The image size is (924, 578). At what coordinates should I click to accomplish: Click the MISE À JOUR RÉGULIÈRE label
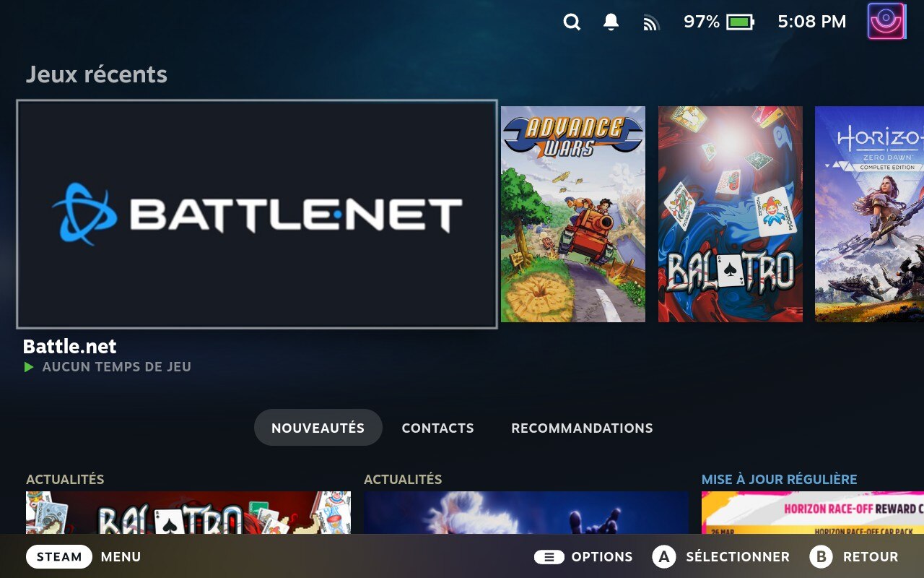tap(780, 479)
